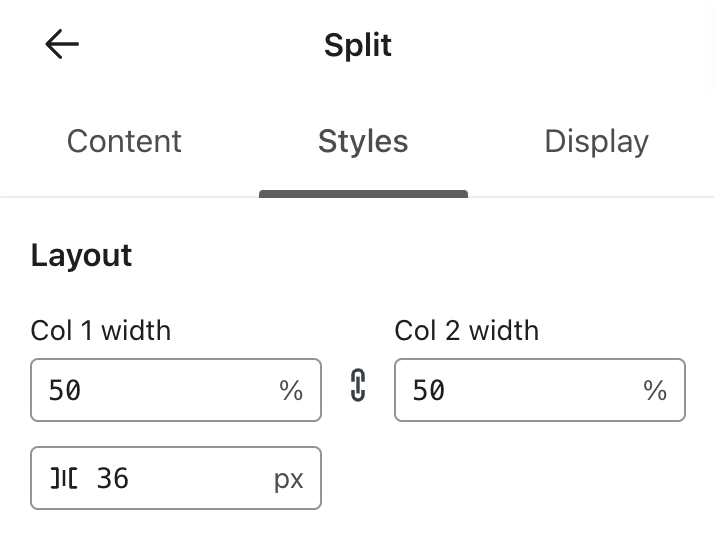Open the Display tab
The height and width of the screenshot is (536, 714).
coord(596,141)
